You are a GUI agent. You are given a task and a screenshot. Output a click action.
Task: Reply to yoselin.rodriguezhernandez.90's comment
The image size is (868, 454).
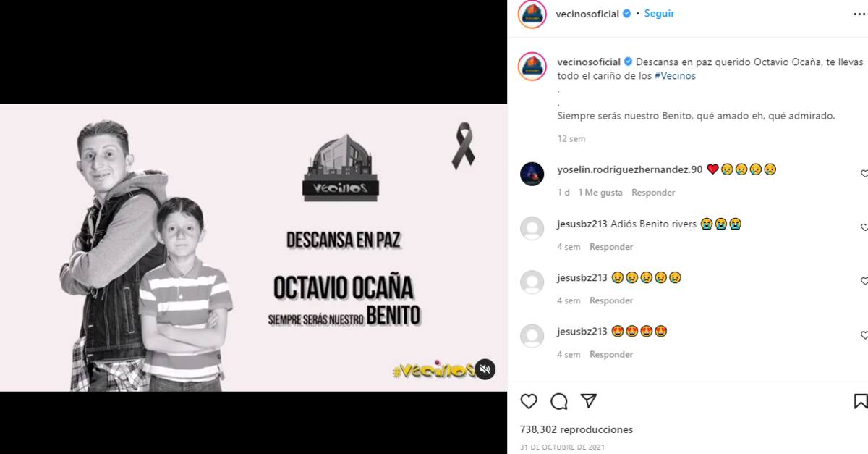(x=653, y=193)
